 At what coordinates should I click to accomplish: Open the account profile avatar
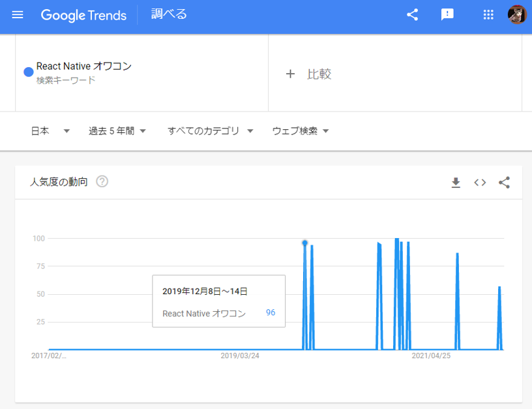click(x=517, y=14)
